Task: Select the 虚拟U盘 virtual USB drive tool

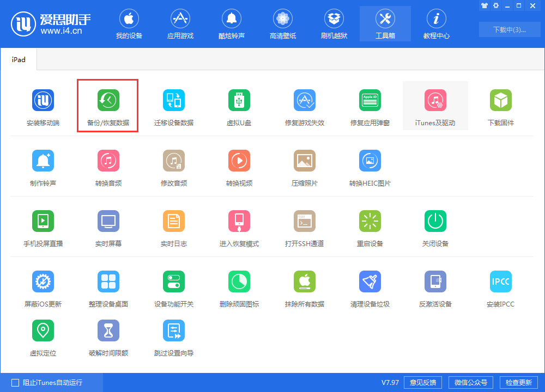Action: click(239, 106)
